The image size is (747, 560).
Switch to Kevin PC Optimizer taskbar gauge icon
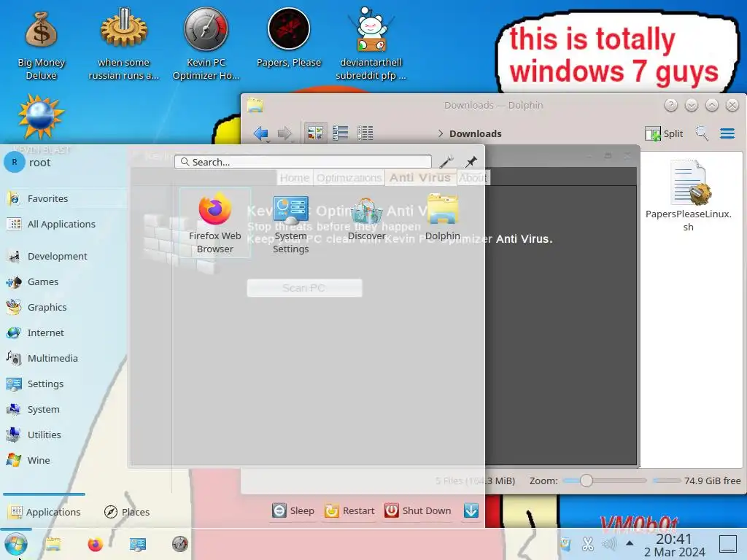click(x=180, y=544)
